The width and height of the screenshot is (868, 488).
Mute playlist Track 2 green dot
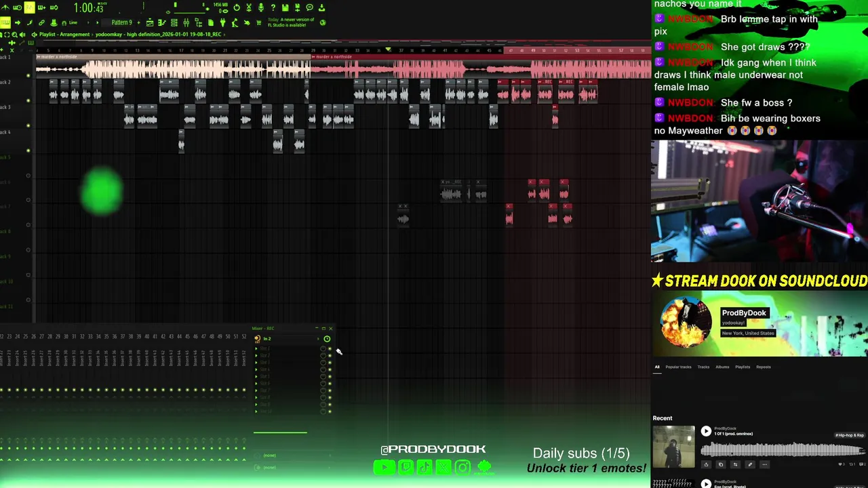coord(28,100)
